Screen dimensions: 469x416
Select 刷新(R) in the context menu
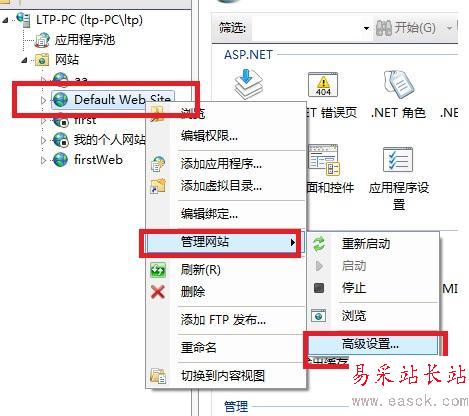tap(201, 270)
